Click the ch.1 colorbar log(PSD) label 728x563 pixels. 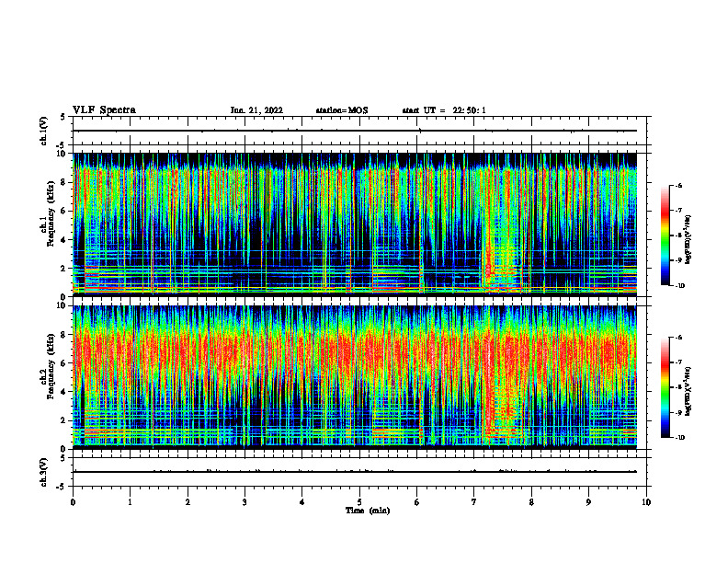[x=688, y=239]
